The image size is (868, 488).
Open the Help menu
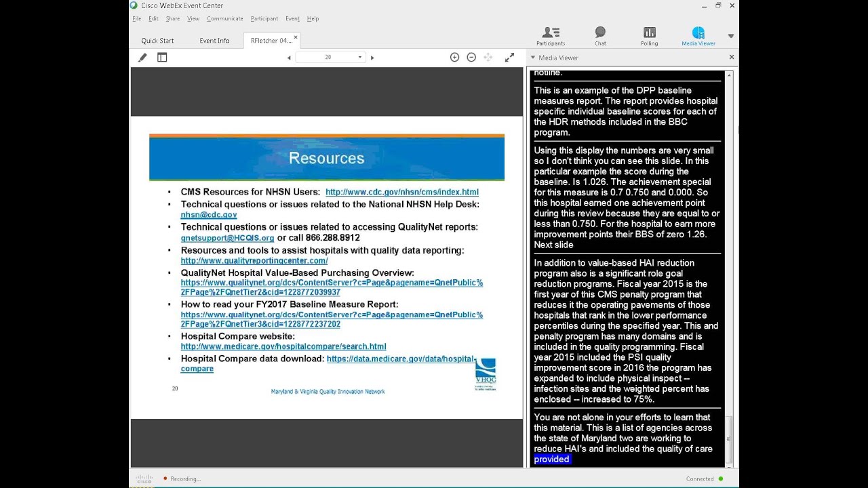click(x=313, y=18)
